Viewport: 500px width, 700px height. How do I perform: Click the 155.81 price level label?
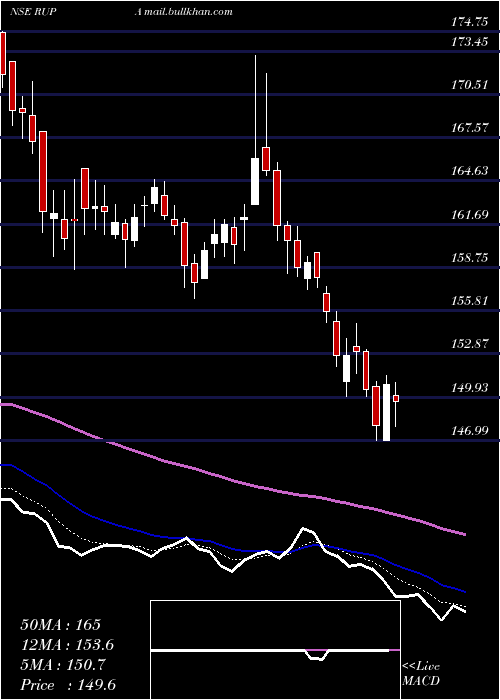pos(469,300)
